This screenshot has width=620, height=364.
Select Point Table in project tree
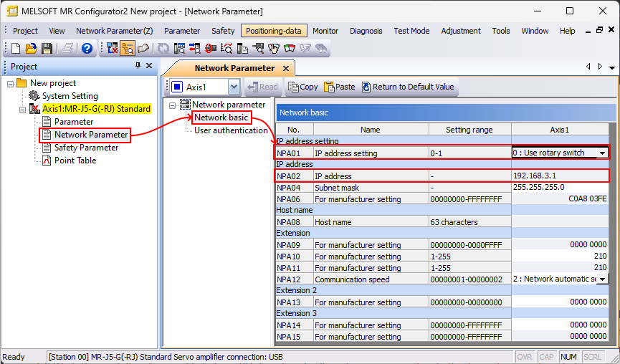[x=75, y=161]
